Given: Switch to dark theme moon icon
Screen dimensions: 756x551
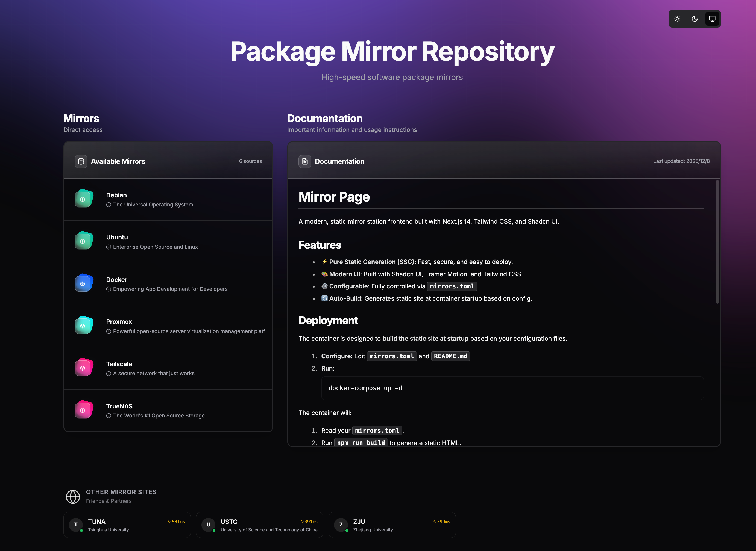Looking at the screenshot, I should 695,19.
